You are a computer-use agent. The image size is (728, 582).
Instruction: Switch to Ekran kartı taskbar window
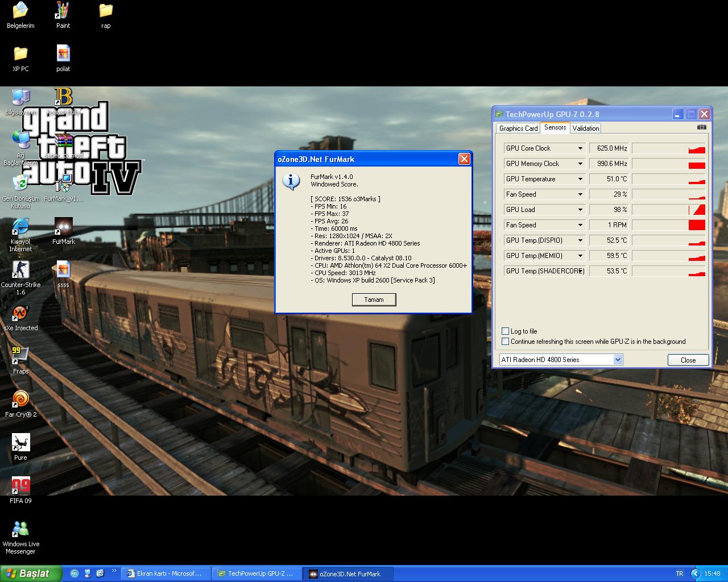tap(166, 573)
